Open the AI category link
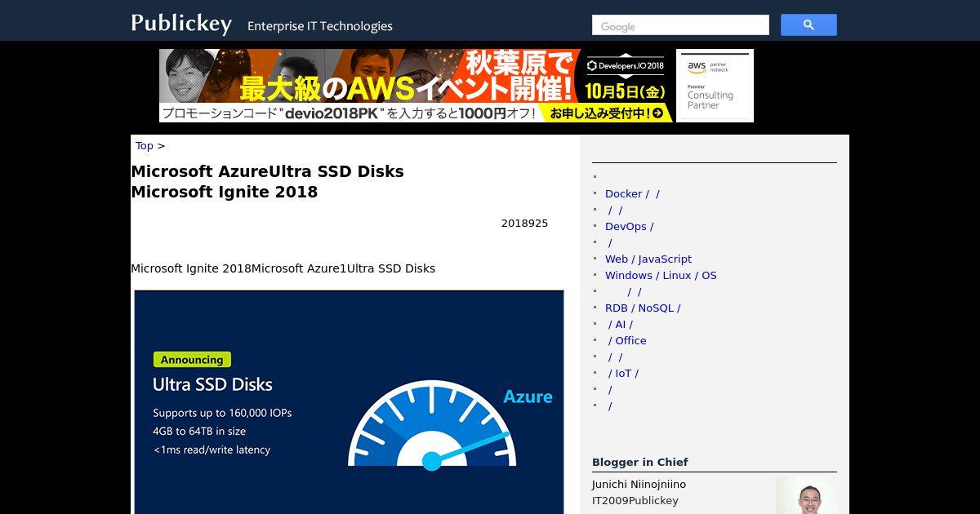This screenshot has height=514, width=980. (620, 325)
